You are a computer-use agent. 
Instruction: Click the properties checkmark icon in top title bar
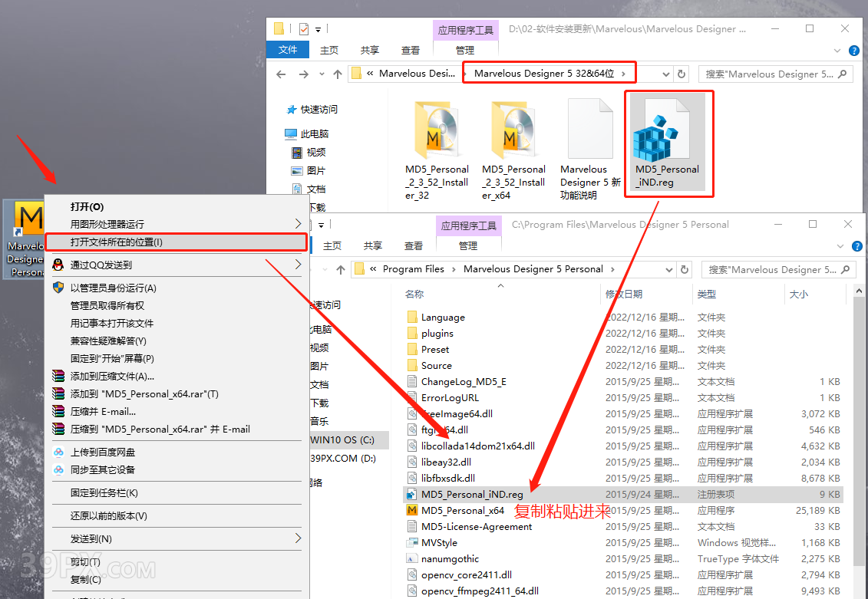tap(303, 28)
